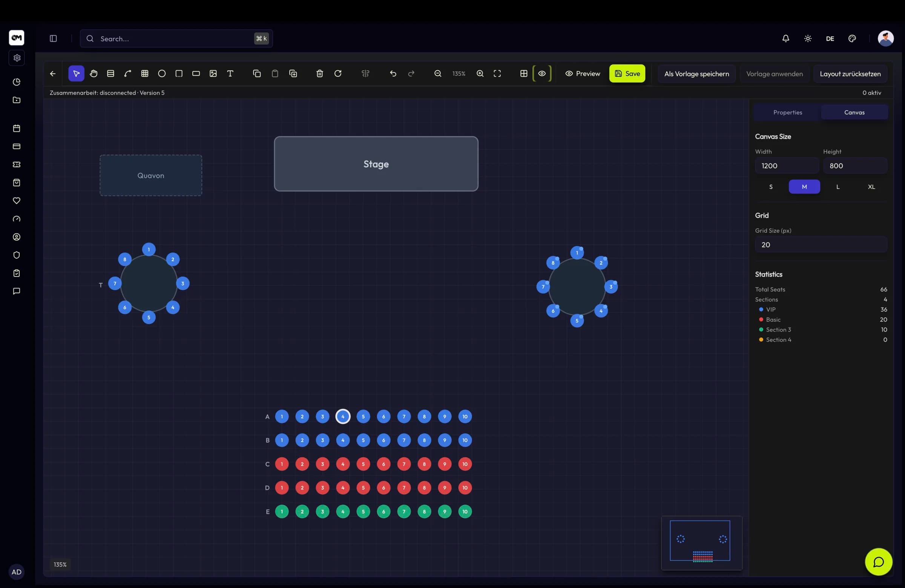Click the rotate icon in toolbar
905x588 pixels.
[x=338, y=74]
